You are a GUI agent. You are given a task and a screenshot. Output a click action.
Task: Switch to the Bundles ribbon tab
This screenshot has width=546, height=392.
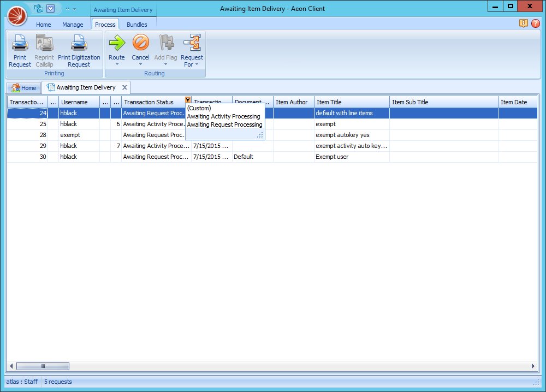coord(137,24)
